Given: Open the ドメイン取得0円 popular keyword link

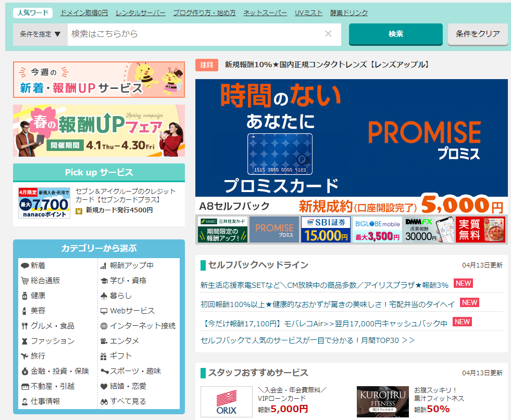Looking at the screenshot, I should pos(84,12).
